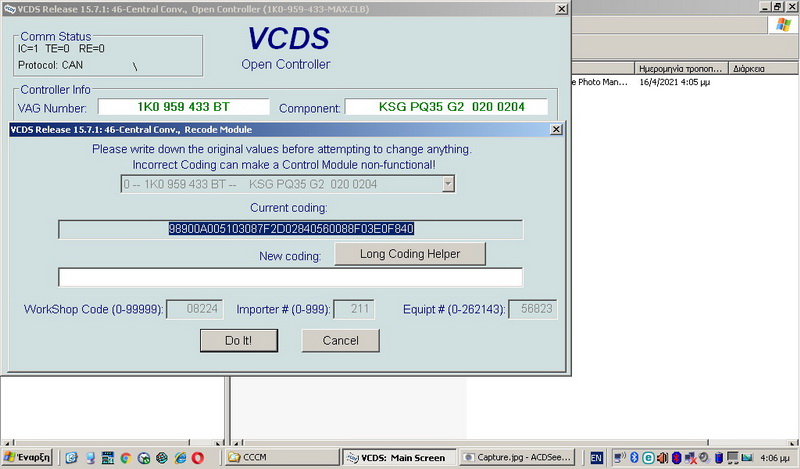
Task: Switch input language via EN indicator
Action: (x=597, y=458)
